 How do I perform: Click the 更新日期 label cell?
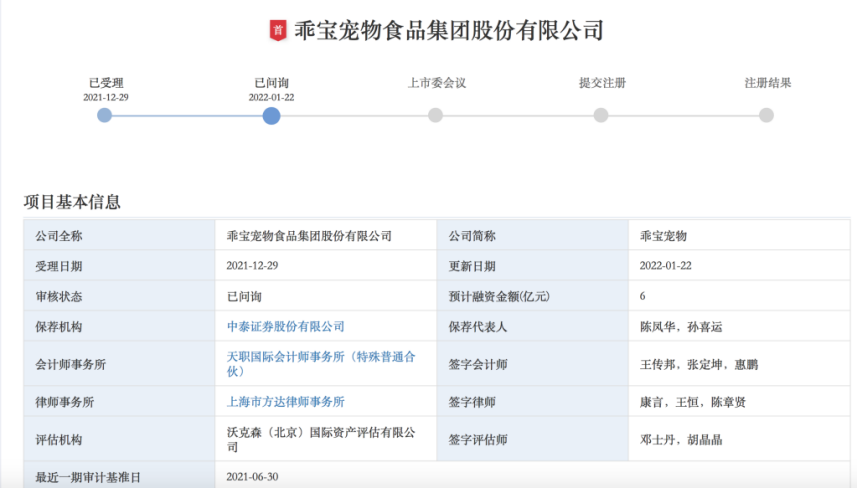(x=532, y=266)
